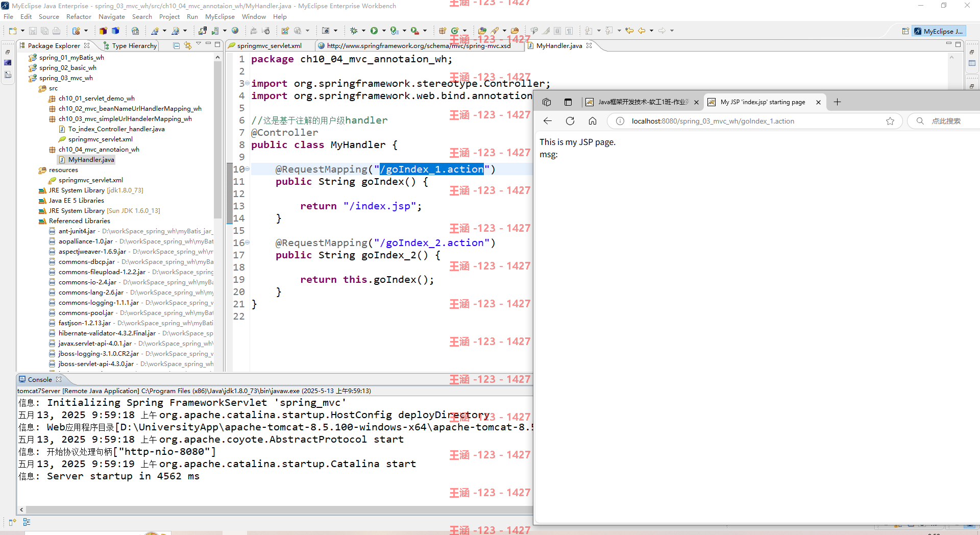Minimize the Package Explorer view
980x535 pixels.
[208, 44]
